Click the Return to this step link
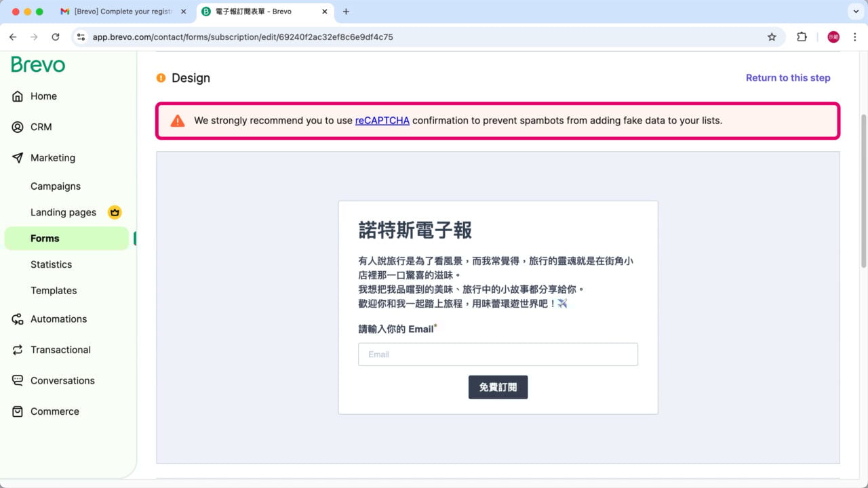The width and height of the screenshot is (868, 488). point(788,77)
